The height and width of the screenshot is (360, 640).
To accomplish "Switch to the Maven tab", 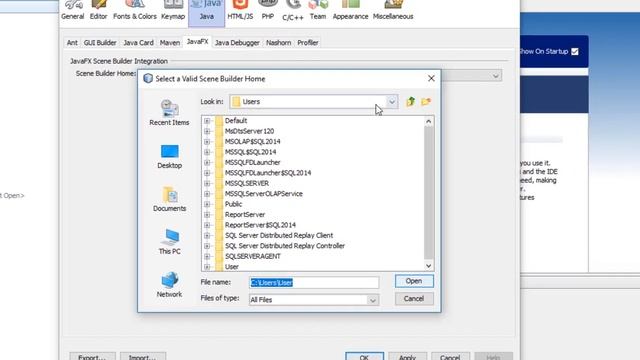I will point(170,42).
